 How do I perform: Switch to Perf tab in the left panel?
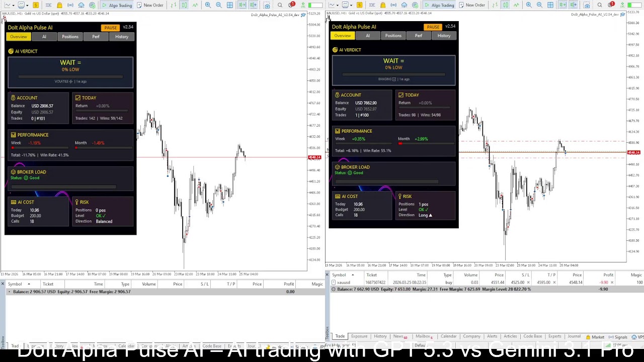click(96, 37)
